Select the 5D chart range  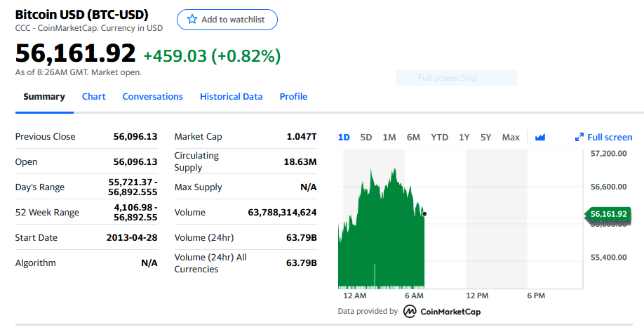tap(366, 138)
